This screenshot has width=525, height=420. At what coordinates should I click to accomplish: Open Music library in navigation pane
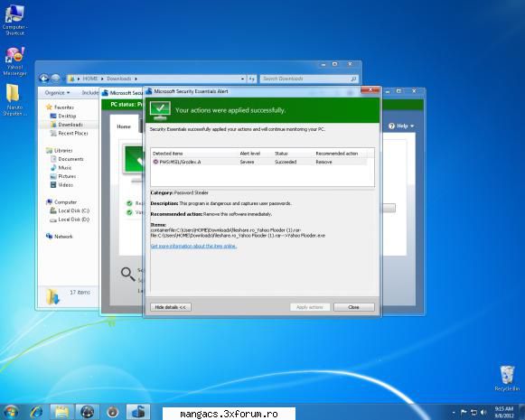[x=61, y=168]
